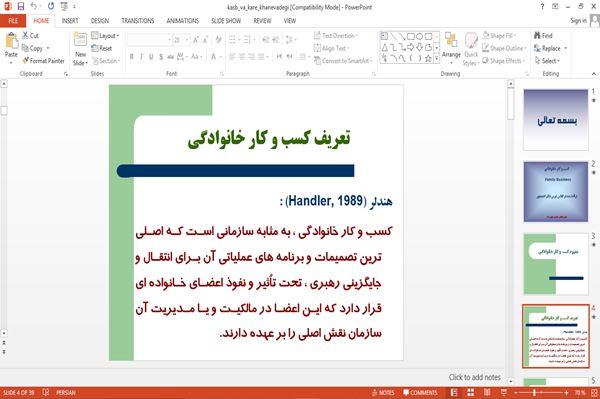Viewport: 600px width, 399px height.
Task: Switch to the ANIMATIONS tab
Action: click(183, 21)
